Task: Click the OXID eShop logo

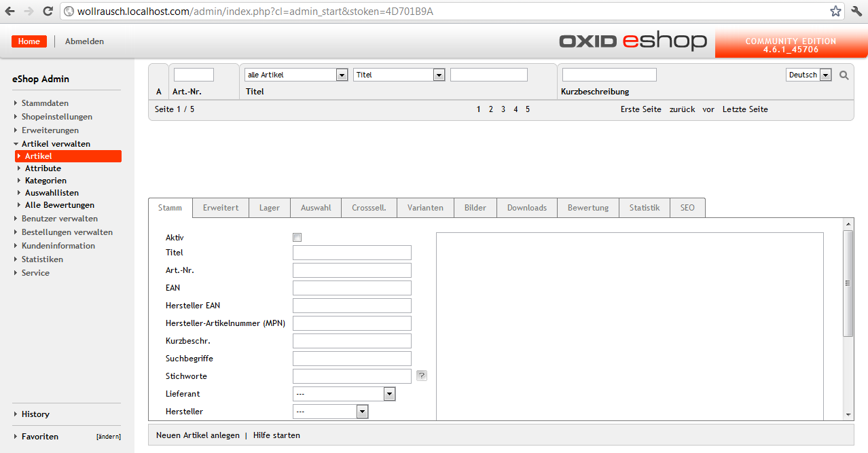Action: [632, 41]
